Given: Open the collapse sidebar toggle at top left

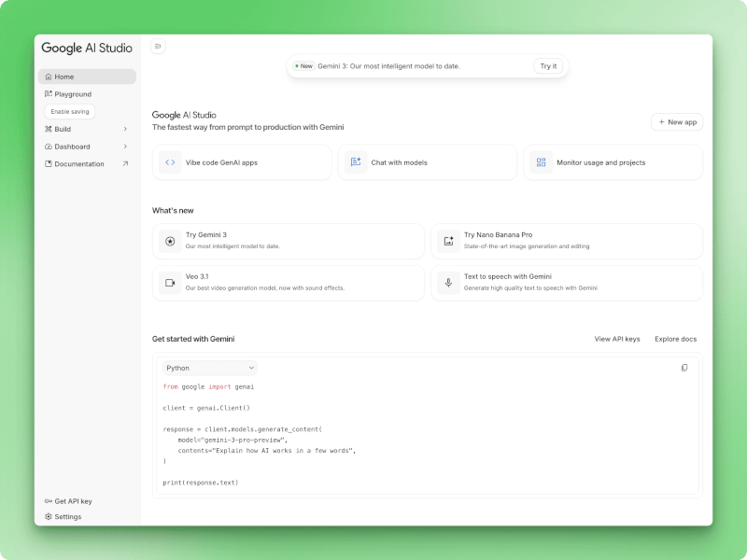Looking at the screenshot, I should click(158, 46).
